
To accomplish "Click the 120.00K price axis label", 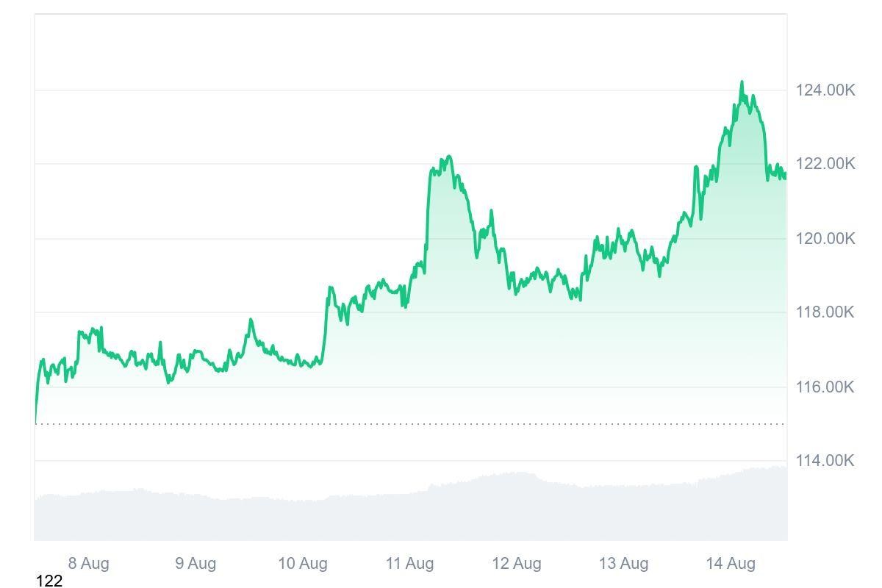I will coord(825,238).
